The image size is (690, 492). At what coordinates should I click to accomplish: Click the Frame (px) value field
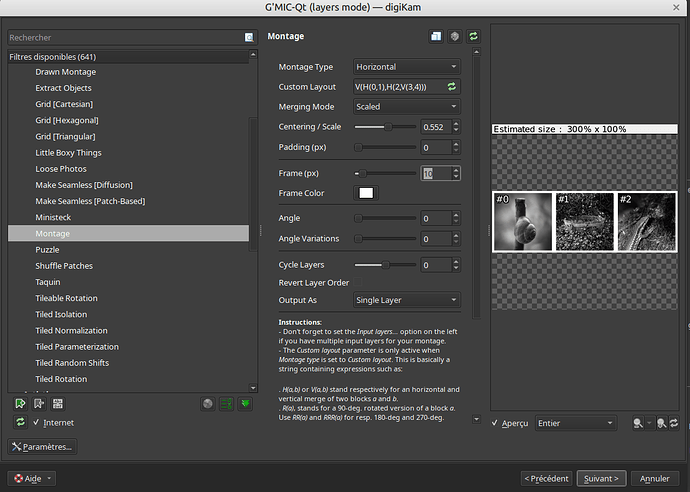[x=436, y=173]
